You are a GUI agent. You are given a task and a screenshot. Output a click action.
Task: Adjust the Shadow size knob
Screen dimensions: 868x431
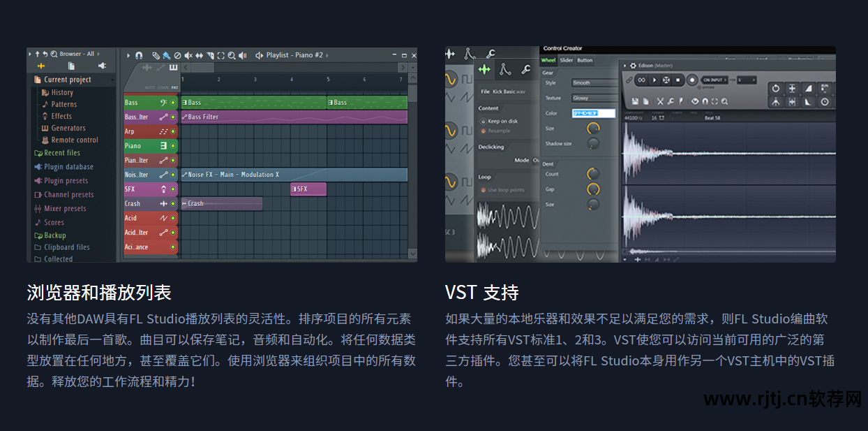pos(593,143)
